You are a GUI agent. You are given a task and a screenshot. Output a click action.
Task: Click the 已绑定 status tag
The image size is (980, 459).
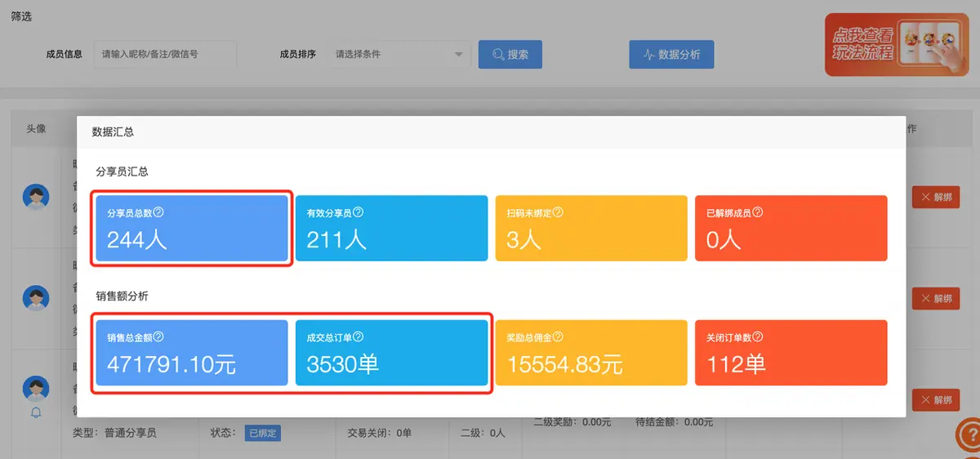[263, 433]
